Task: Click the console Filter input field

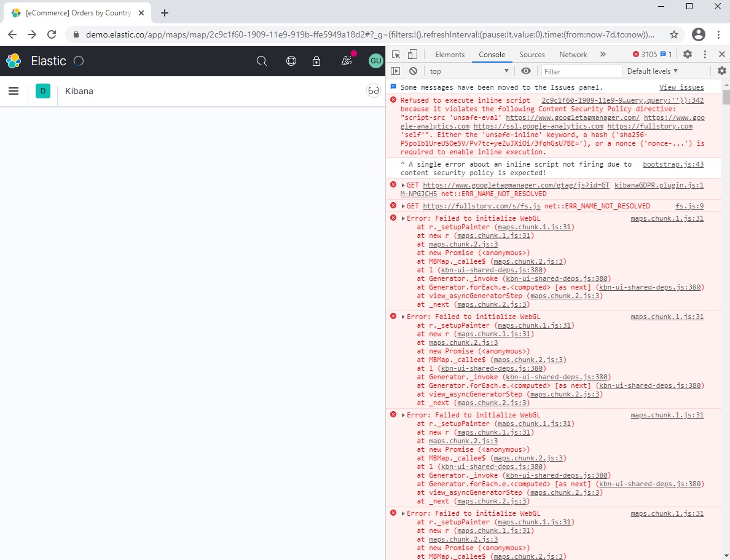Action: [581, 71]
